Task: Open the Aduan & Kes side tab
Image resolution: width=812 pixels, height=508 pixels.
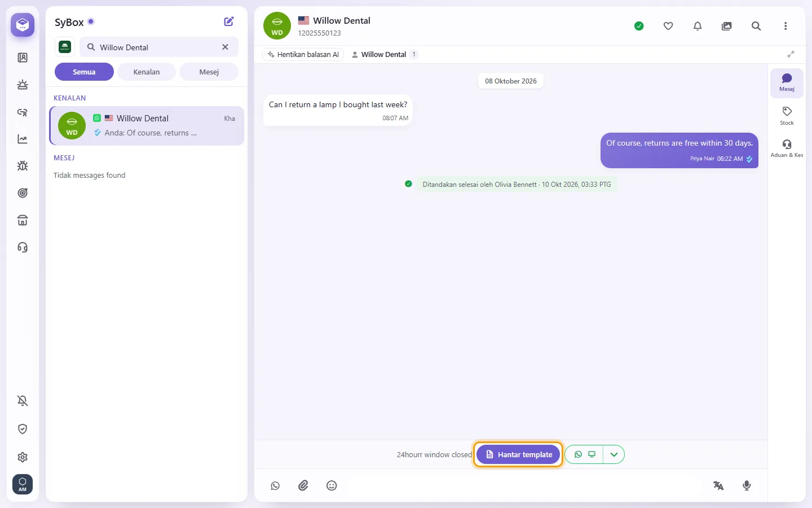Action: click(787, 148)
